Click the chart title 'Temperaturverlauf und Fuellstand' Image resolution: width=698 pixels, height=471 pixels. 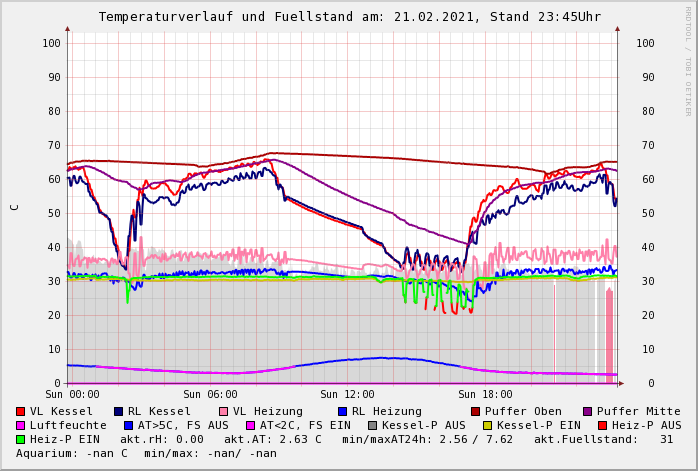(x=242, y=17)
